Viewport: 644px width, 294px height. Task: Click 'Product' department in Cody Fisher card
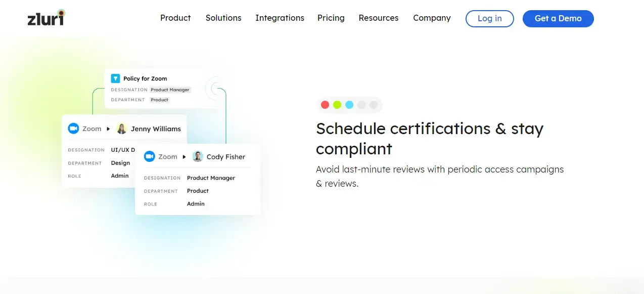pos(198,191)
